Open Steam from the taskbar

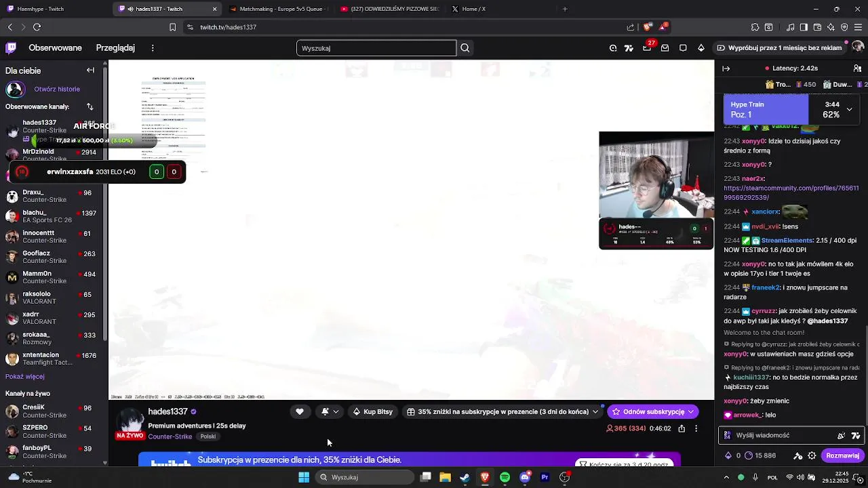pyautogui.click(x=465, y=477)
